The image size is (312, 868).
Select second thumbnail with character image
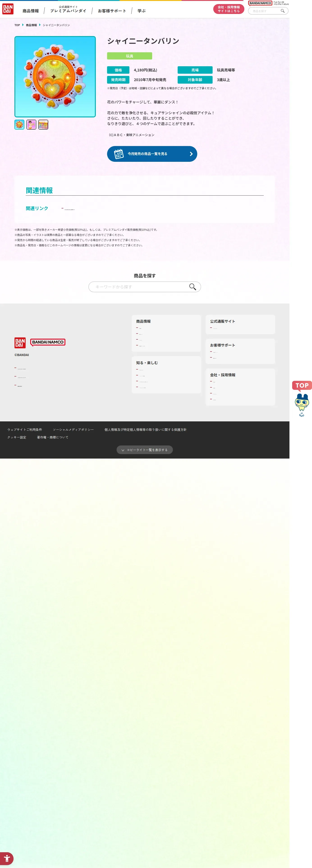pyautogui.click(x=31, y=125)
